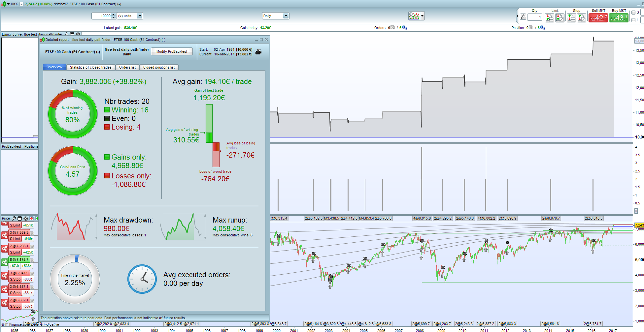The image size is (644, 332).
Task: Open the Daily timeframe dropdown
Action: pyautogui.click(x=286, y=16)
